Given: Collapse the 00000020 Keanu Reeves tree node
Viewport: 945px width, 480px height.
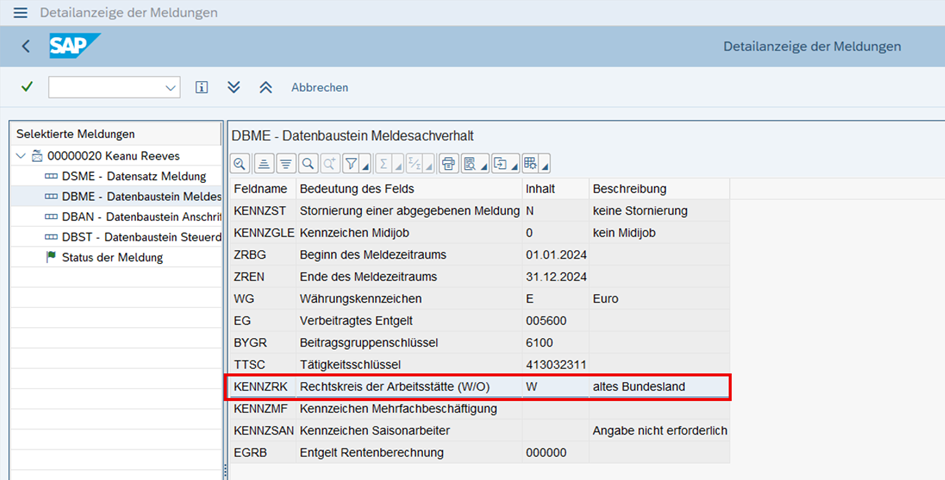Looking at the screenshot, I should tap(21, 156).
